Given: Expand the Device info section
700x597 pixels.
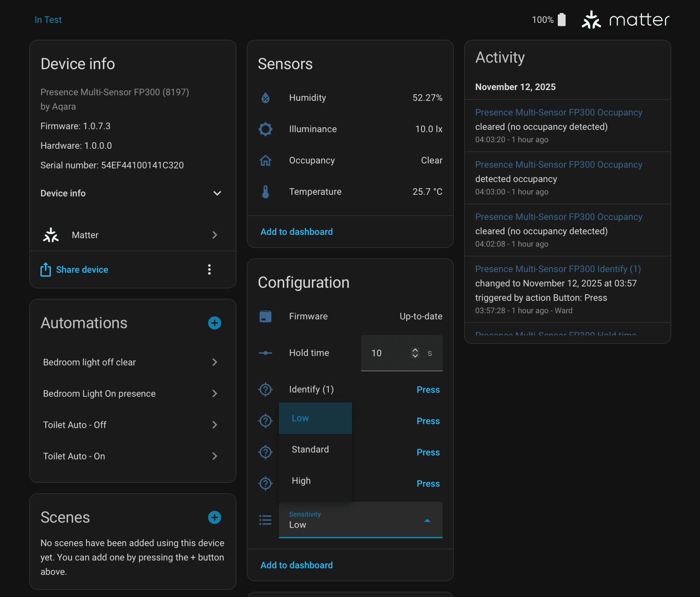Looking at the screenshot, I should coord(217,193).
